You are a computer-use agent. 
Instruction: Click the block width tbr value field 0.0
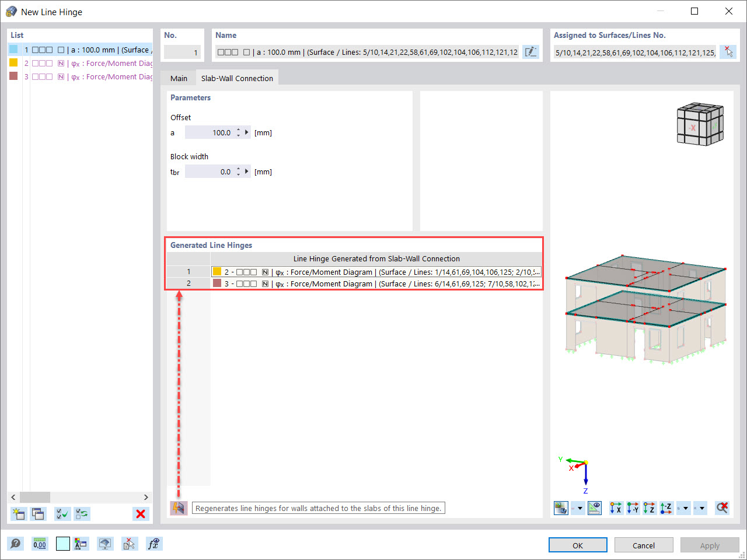click(209, 171)
